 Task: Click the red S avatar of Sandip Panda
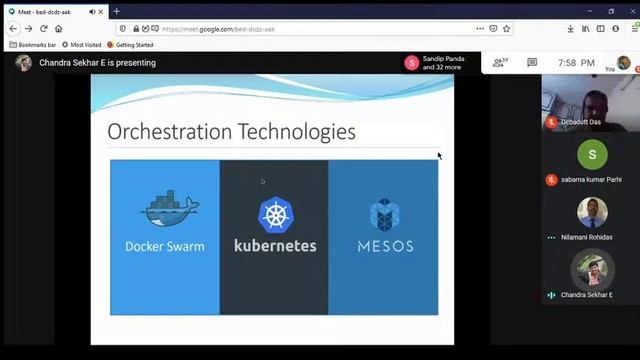(x=411, y=63)
